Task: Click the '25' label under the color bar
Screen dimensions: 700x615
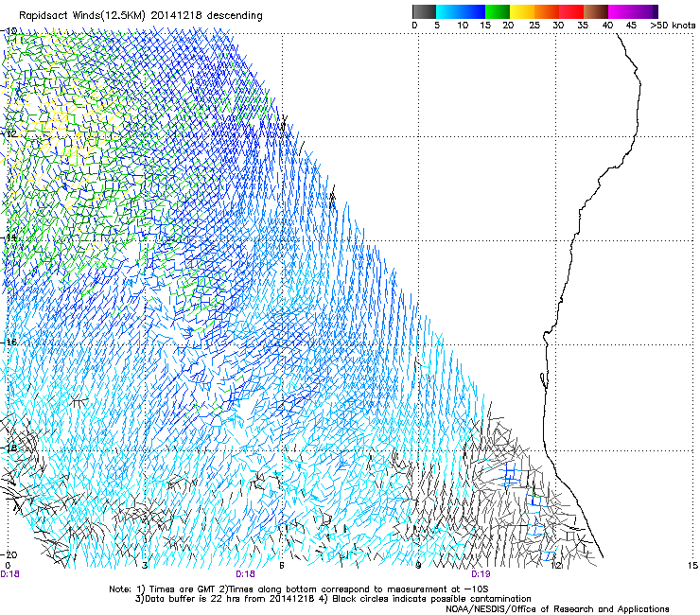Action: [x=534, y=25]
